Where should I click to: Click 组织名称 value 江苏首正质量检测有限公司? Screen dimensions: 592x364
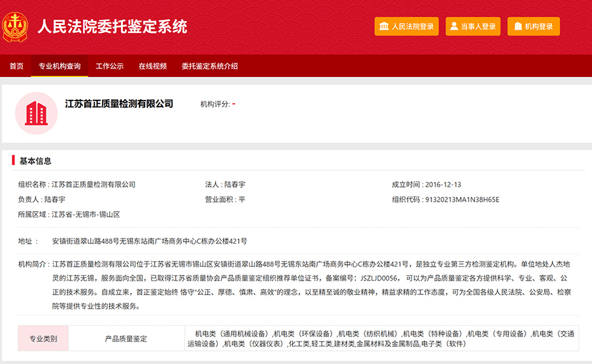pos(93,185)
